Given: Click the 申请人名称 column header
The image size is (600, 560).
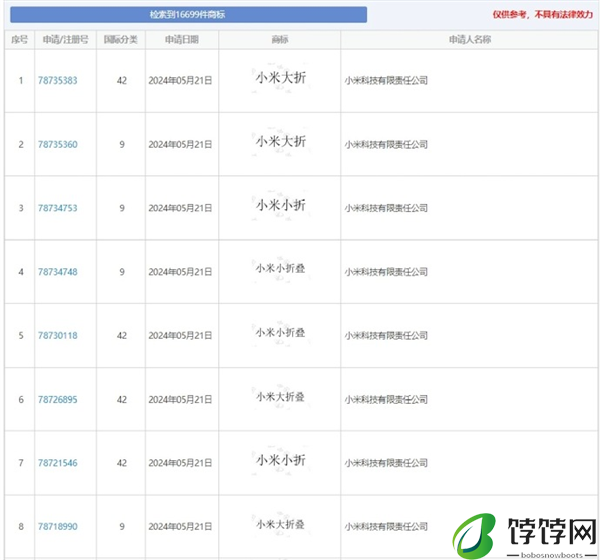Looking at the screenshot, I should [470, 39].
